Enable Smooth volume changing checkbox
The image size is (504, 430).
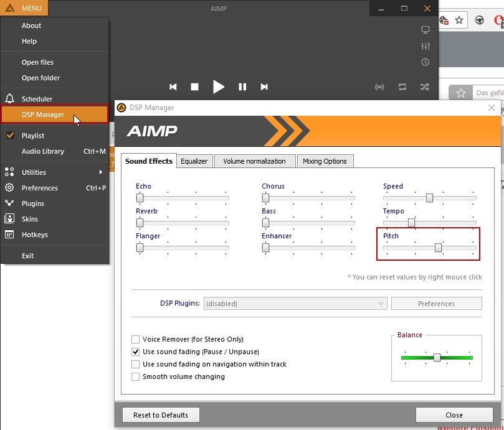click(135, 376)
